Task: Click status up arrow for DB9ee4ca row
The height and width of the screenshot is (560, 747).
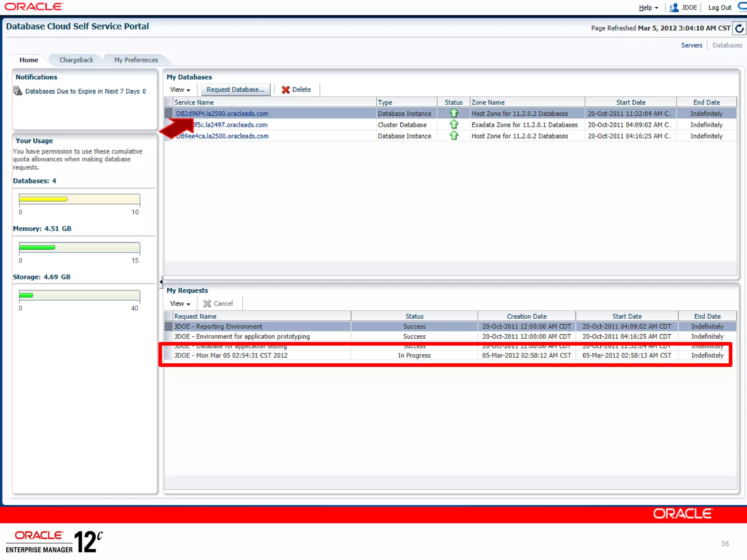Action: point(453,136)
